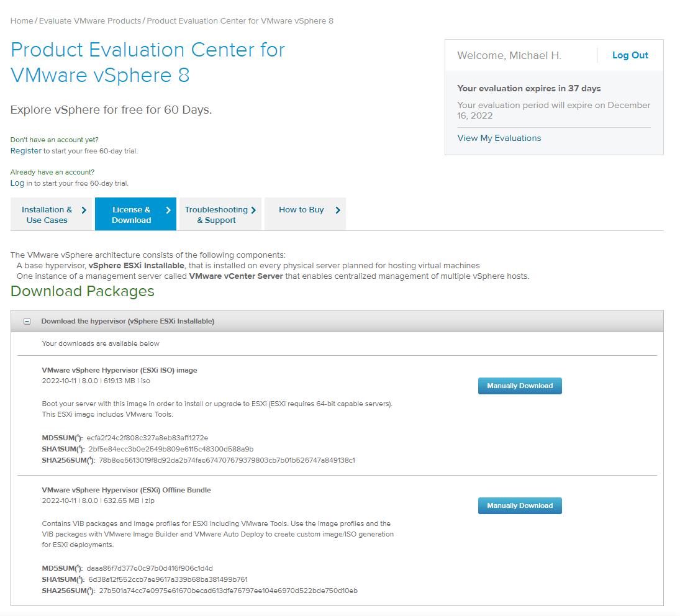Click the 'Already have an account?' text
Viewport: 680px width, 616px height.
[x=52, y=172]
